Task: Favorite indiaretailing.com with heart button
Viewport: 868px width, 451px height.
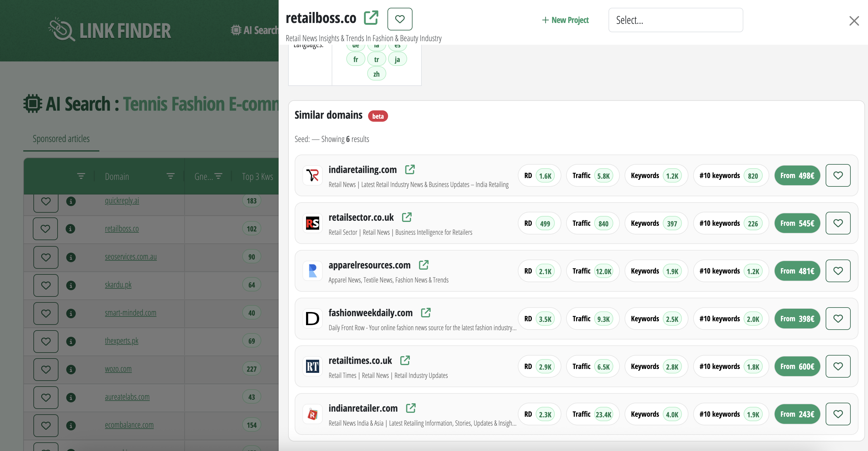Action: pos(838,175)
